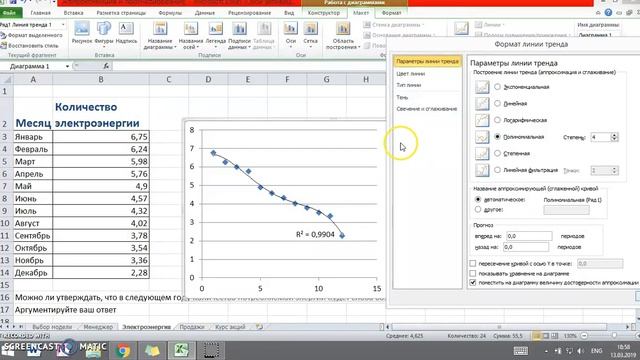The height and width of the screenshot is (360, 640).
Task: Switch to the Конструктор chart tab
Action: (x=324, y=13)
